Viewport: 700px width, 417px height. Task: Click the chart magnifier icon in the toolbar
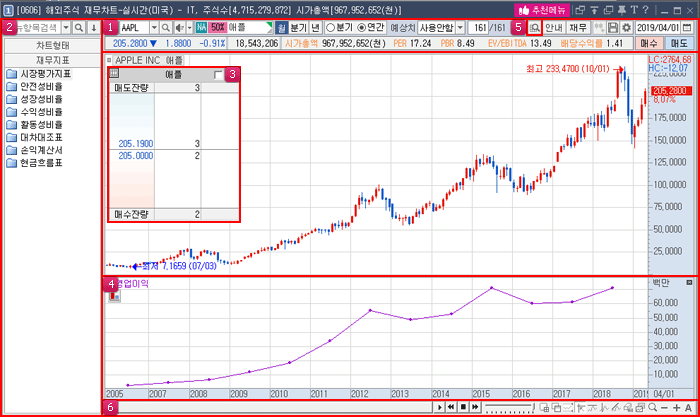coord(534,28)
